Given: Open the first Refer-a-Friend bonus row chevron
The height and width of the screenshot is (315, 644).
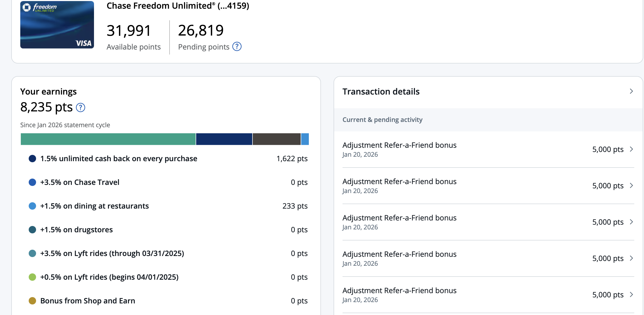Looking at the screenshot, I should click(631, 149).
